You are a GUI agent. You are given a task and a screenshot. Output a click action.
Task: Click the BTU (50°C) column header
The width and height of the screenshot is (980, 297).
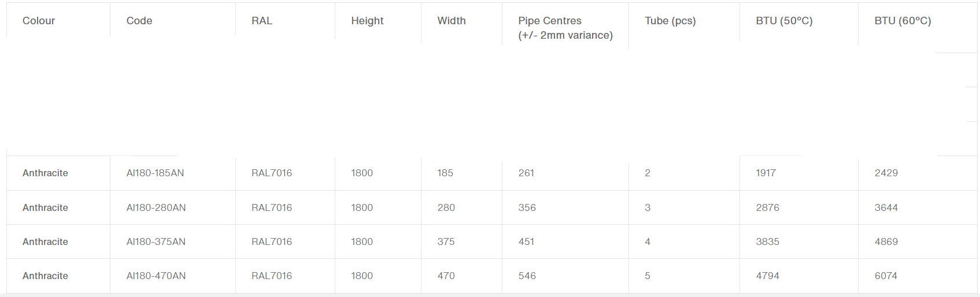pos(784,21)
